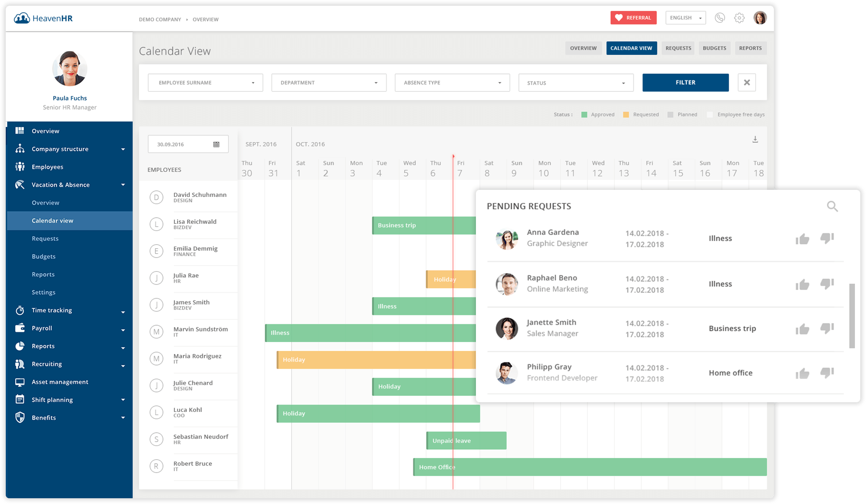The width and height of the screenshot is (866, 504).
Task: Reject Raphael Beno's request with thumbs down
Action: (827, 284)
